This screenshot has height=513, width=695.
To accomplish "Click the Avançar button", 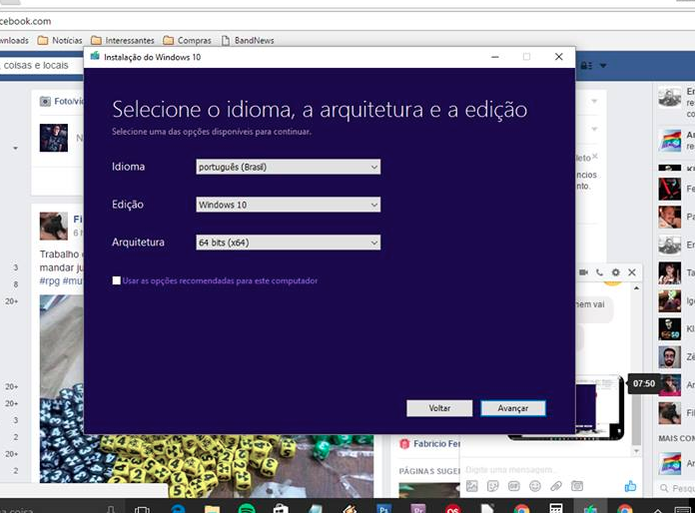I will [513, 408].
